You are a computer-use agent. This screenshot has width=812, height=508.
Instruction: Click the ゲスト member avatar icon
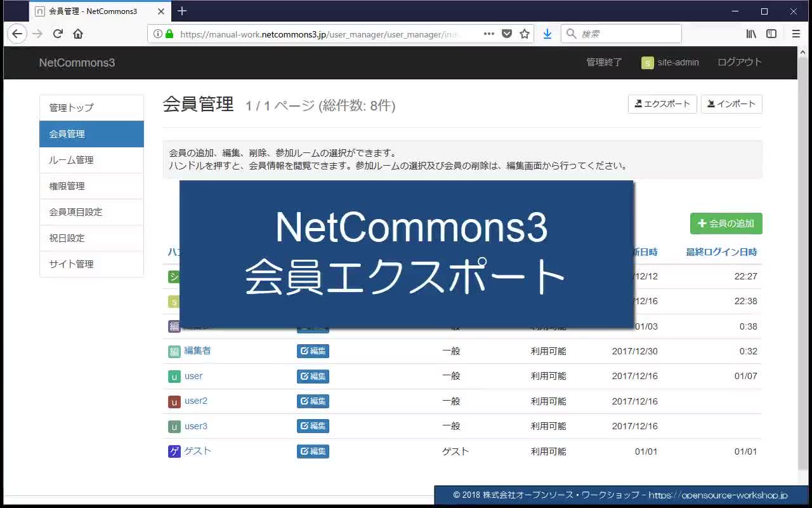[174, 451]
